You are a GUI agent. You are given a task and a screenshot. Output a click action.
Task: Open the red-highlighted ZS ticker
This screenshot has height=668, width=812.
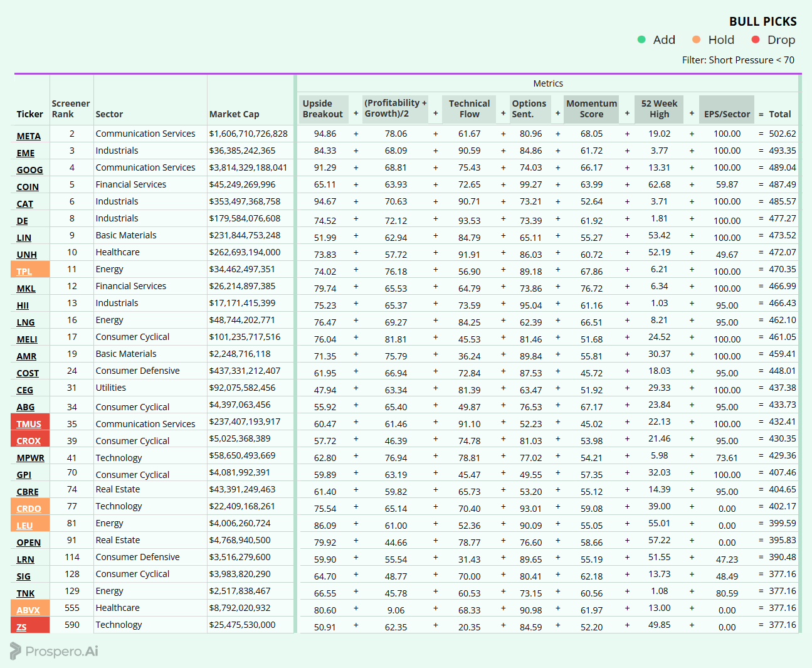point(21,627)
